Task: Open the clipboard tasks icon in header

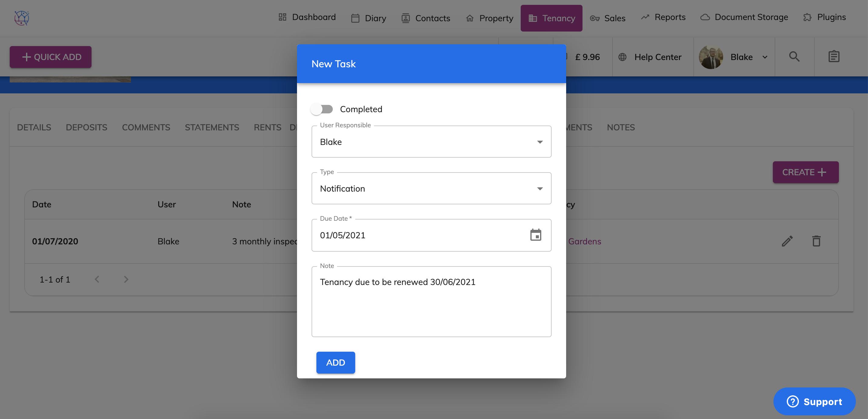Action: [x=834, y=57]
